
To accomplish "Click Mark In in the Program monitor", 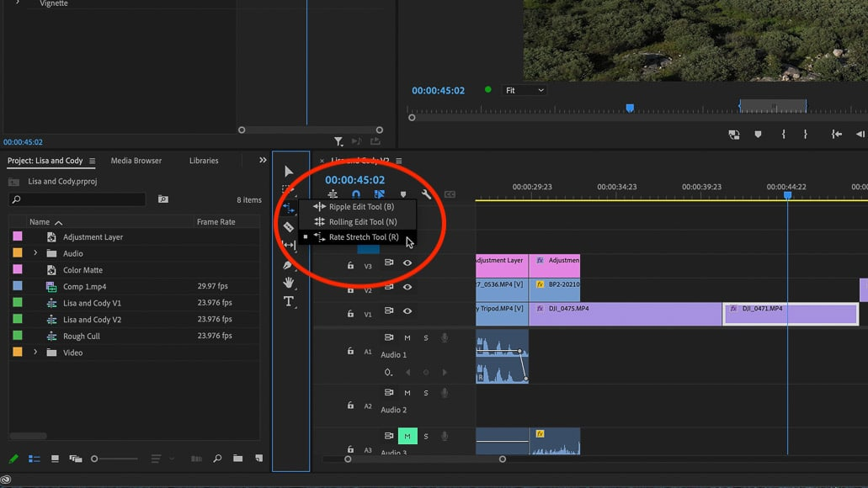I will (783, 134).
